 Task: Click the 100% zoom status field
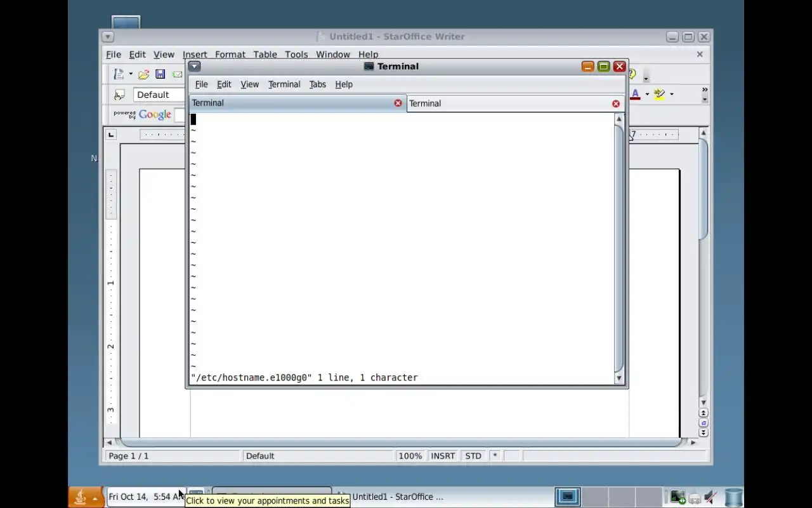[410, 456]
